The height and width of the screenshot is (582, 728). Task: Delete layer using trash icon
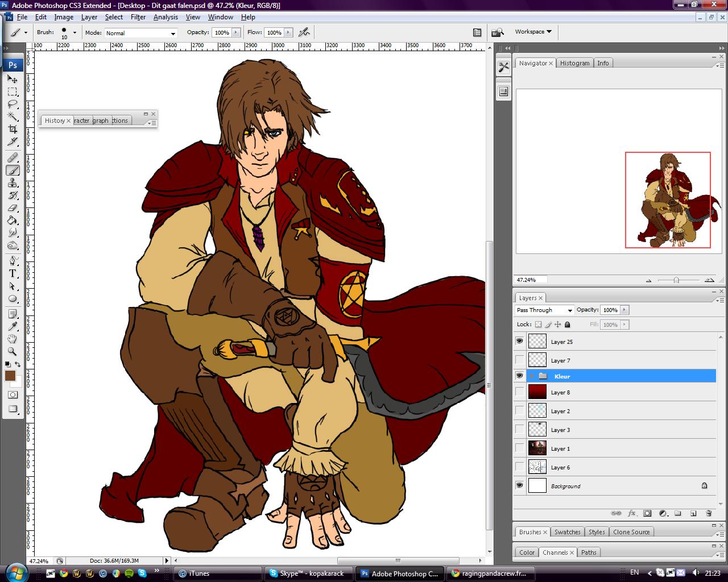(x=709, y=513)
